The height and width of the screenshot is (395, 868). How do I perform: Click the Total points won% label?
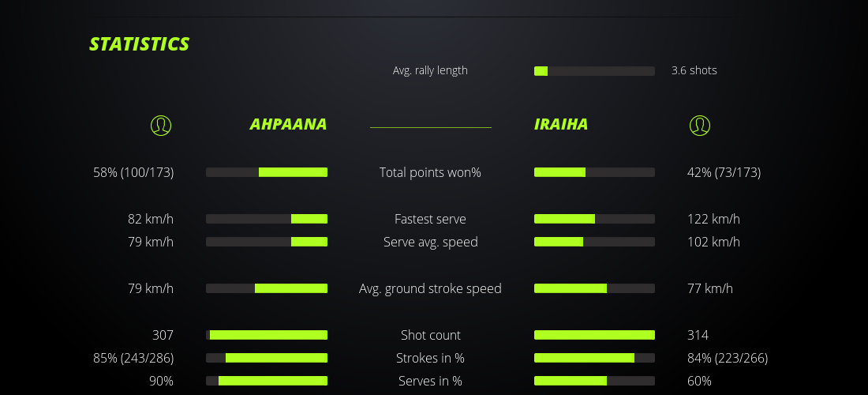[x=430, y=172]
